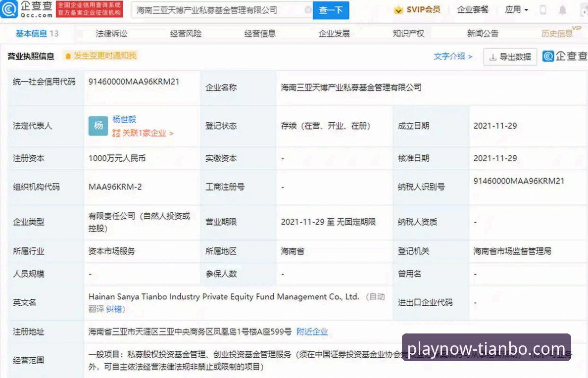
Task: Select 成立日期 value 2021-11-29
Action: tap(495, 126)
